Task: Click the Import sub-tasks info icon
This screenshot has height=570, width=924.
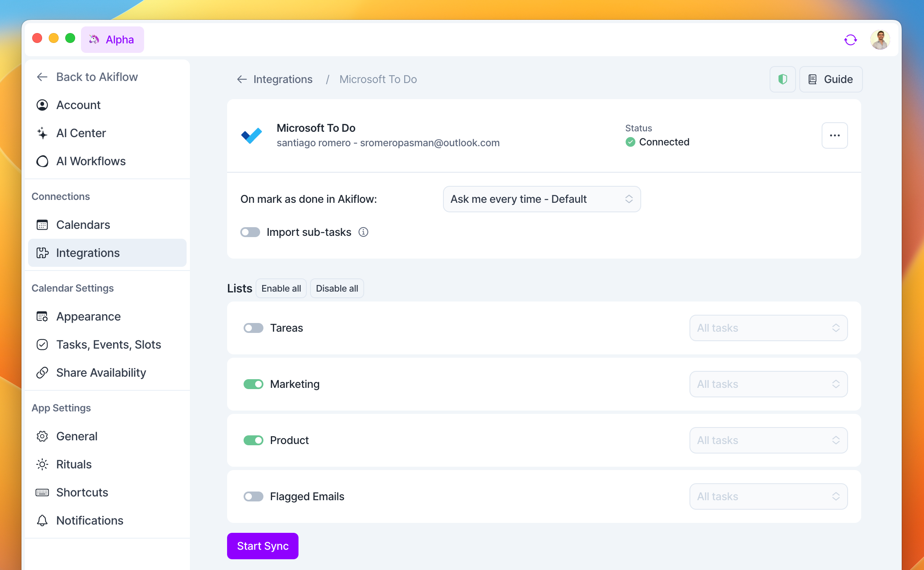Action: tap(363, 232)
